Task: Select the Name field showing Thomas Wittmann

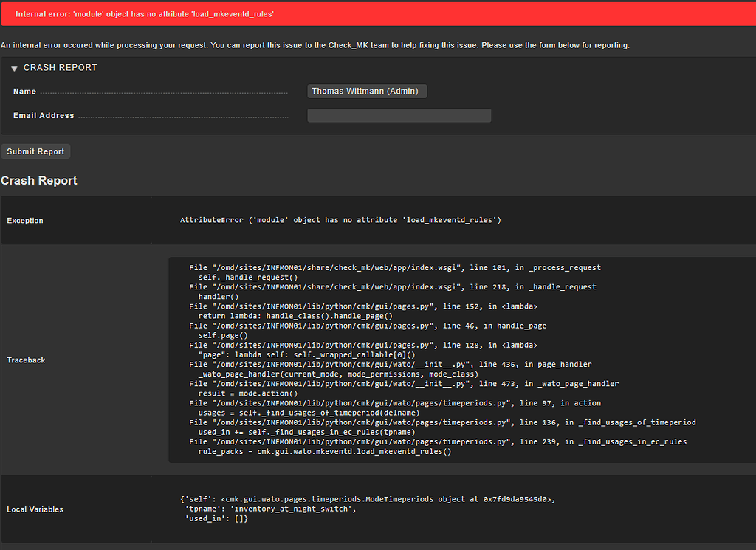Action: 367,91
